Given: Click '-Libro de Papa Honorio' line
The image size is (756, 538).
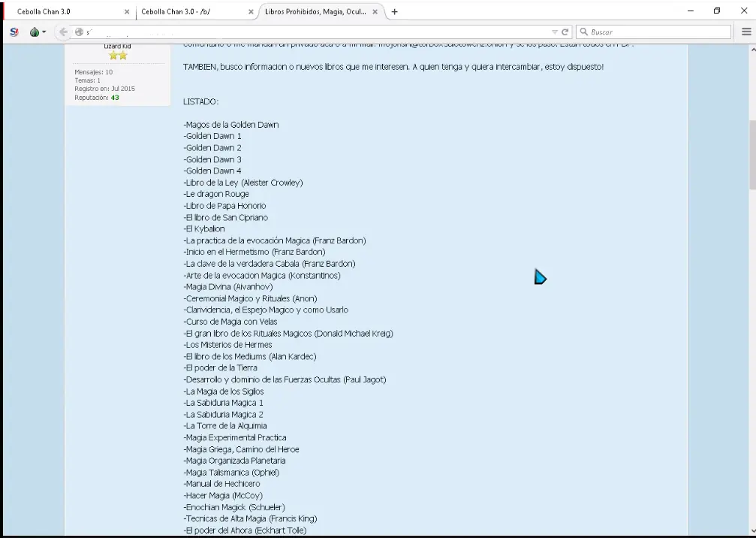Looking at the screenshot, I should click(x=224, y=206).
